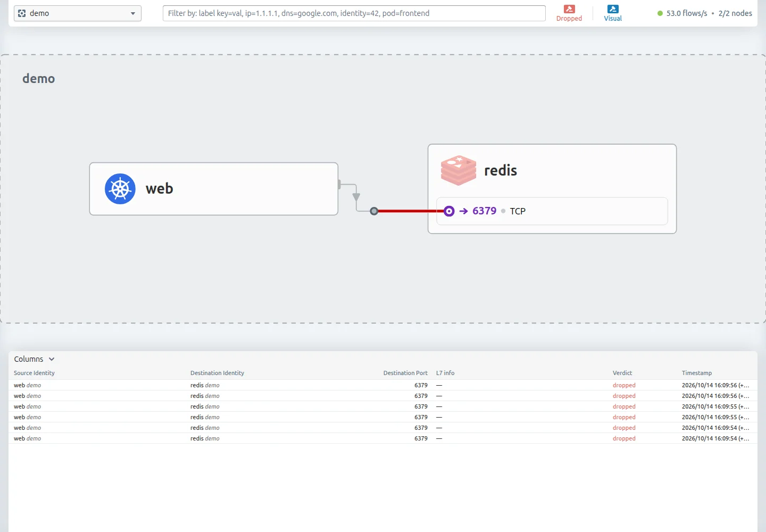This screenshot has height=532, width=766.
Task: Click the Destination Identity column header
Action: coord(217,373)
